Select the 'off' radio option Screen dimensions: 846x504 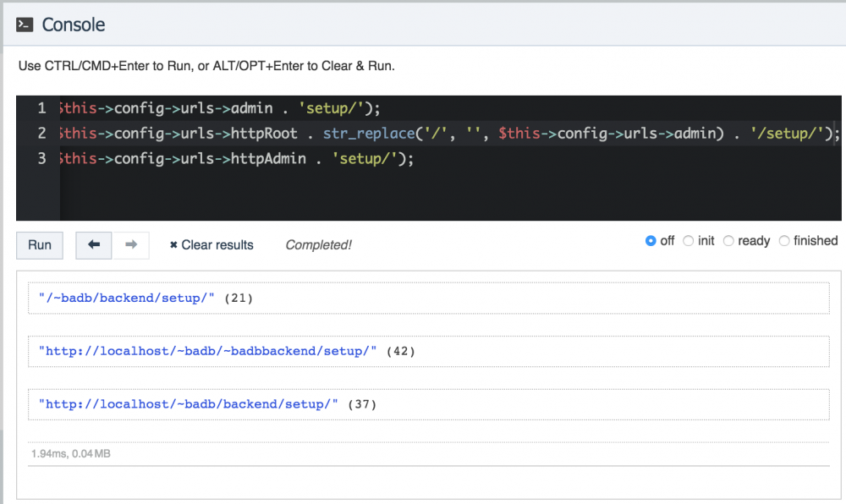click(651, 241)
